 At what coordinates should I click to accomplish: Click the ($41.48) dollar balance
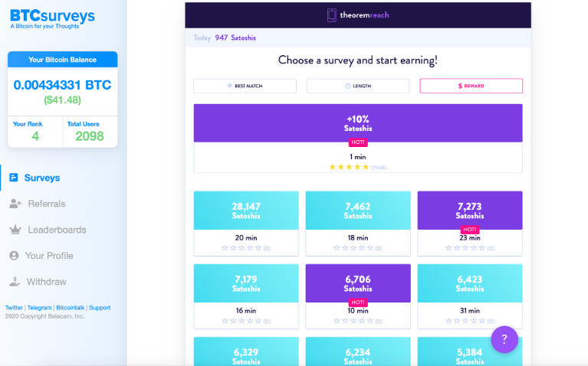[62, 100]
